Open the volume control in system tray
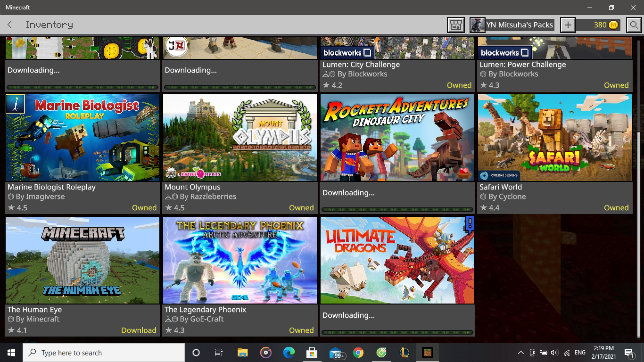 click(554, 353)
